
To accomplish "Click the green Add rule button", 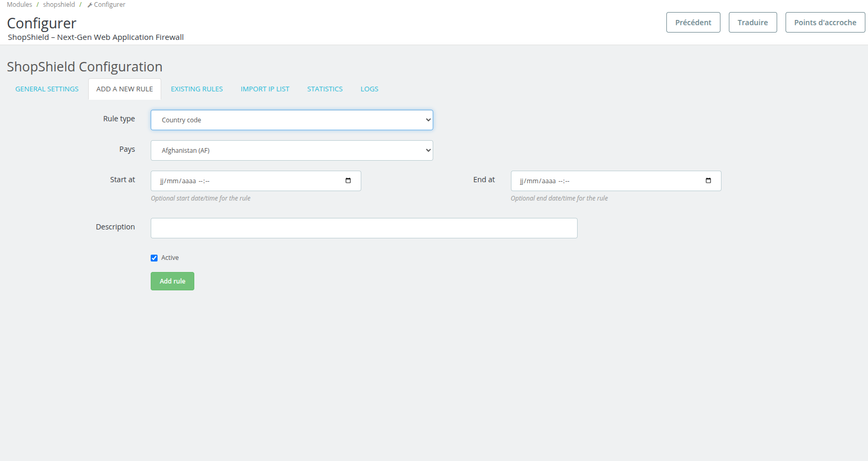I will (x=172, y=281).
